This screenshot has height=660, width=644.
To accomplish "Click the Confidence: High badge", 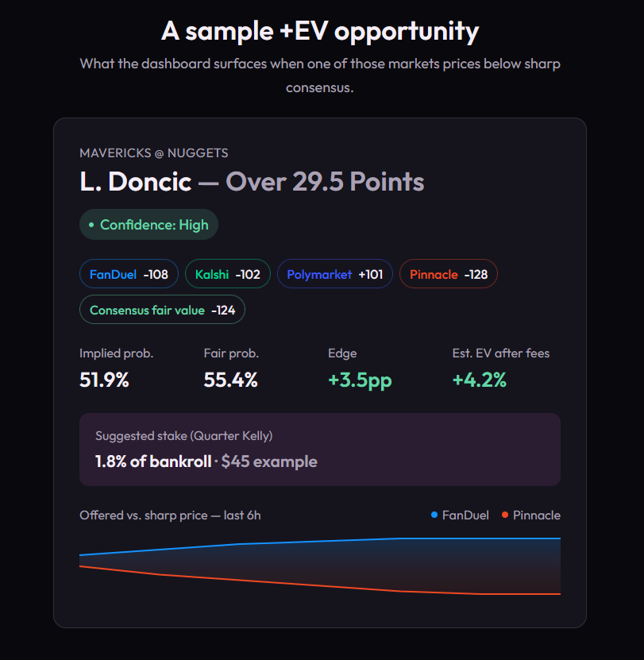I will 149,225.
